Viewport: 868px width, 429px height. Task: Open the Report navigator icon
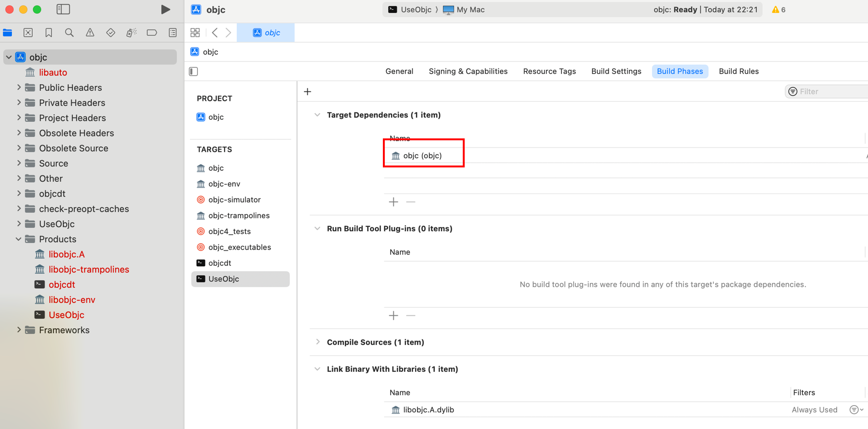(x=173, y=33)
